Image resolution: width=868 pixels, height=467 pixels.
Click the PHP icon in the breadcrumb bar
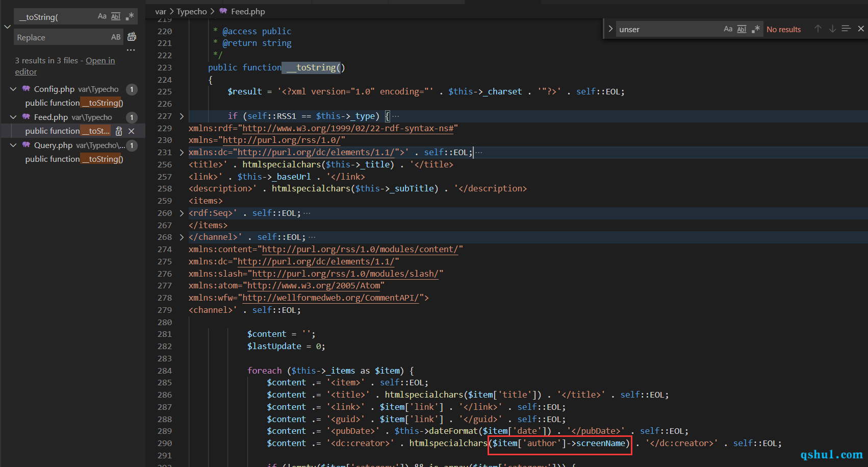[x=223, y=11]
